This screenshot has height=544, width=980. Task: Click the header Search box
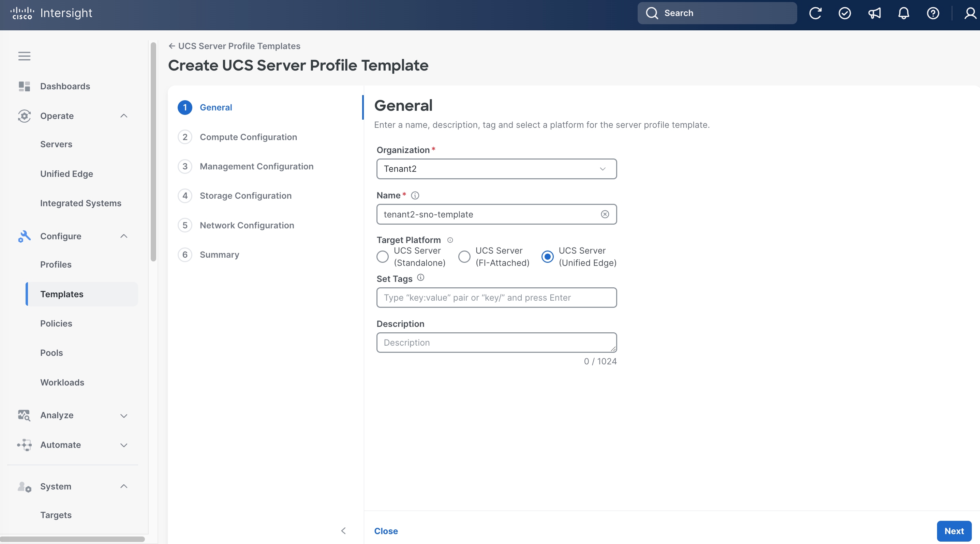pyautogui.click(x=717, y=13)
